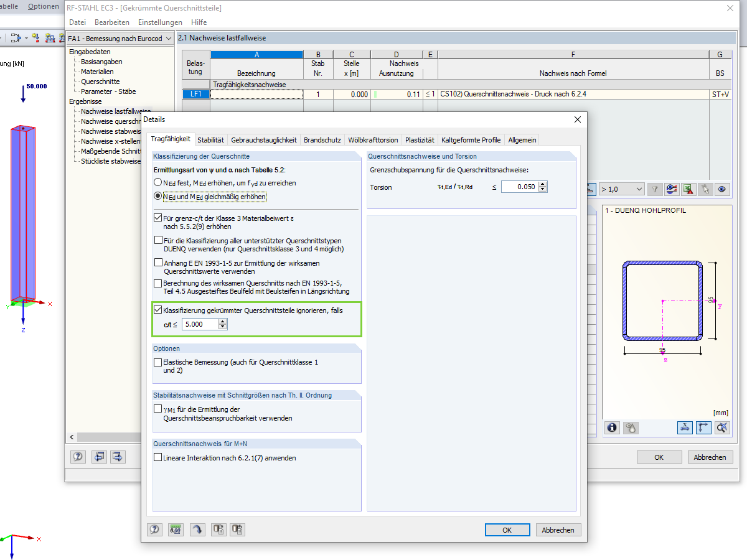Select 'NEd und MEd gleichmäßig erhöhen' radio
The height and width of the screenshot is (560, 747).
click(157, 197)
